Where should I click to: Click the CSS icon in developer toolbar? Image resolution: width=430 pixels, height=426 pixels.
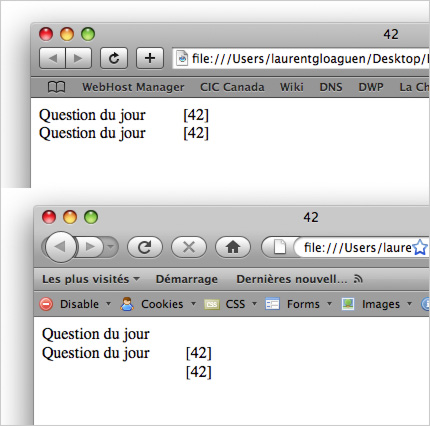coord(212,304)
